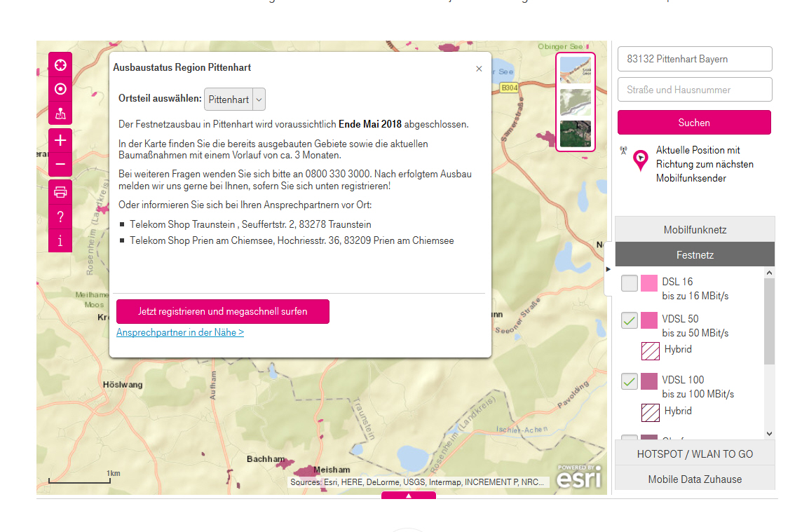Image resolution: width=809 pixels, height=532 pixels.
Task: Click legend scrollbar down arrow
Action: [769, 434]
